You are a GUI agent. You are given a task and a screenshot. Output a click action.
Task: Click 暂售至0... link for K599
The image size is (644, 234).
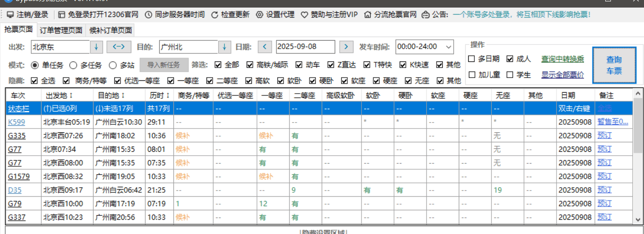[613, 121]
